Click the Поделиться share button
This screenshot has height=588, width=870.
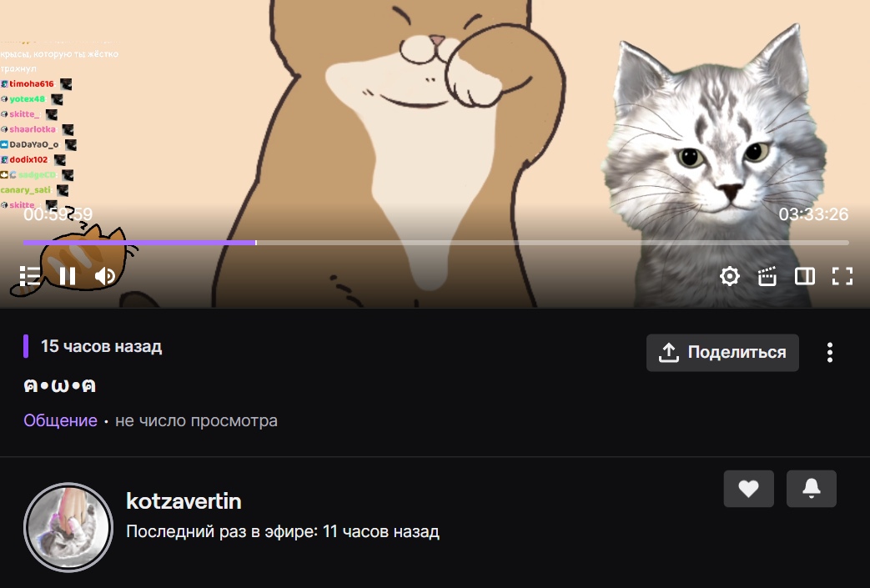pos(722,352)
